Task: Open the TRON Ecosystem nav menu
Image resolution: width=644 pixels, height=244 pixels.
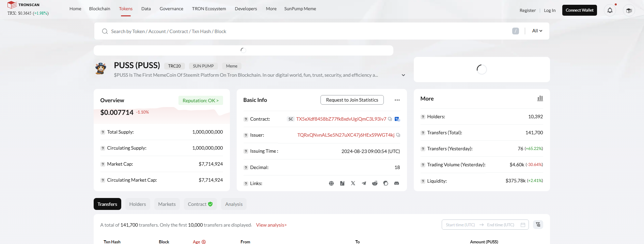Action: [209, 9]
